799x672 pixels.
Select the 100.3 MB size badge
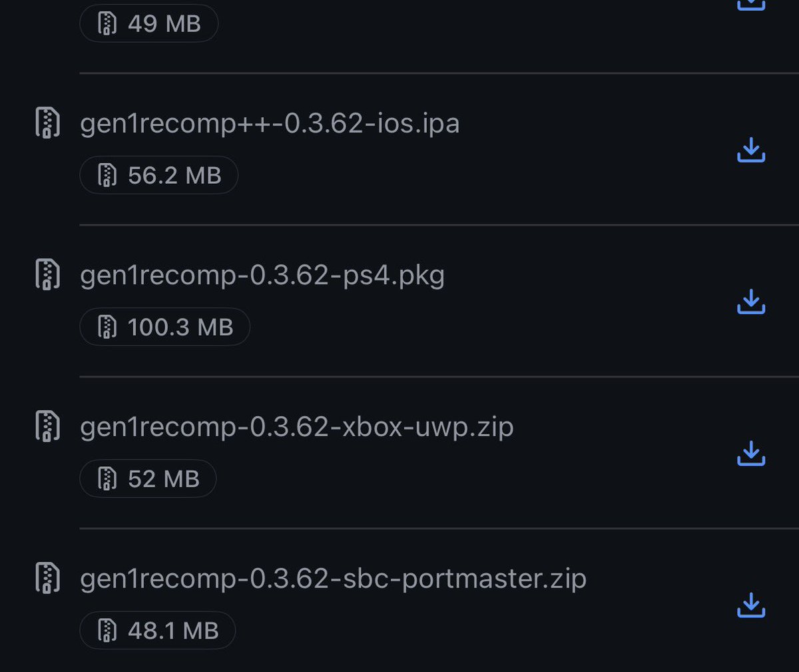pos(164,327)
